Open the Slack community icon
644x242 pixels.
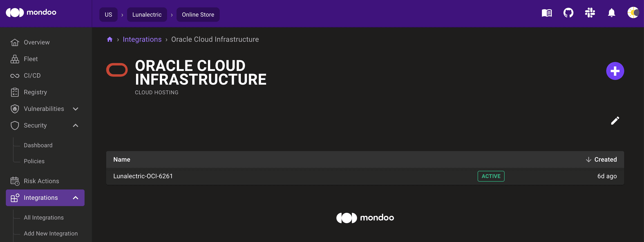click(590, 13)
